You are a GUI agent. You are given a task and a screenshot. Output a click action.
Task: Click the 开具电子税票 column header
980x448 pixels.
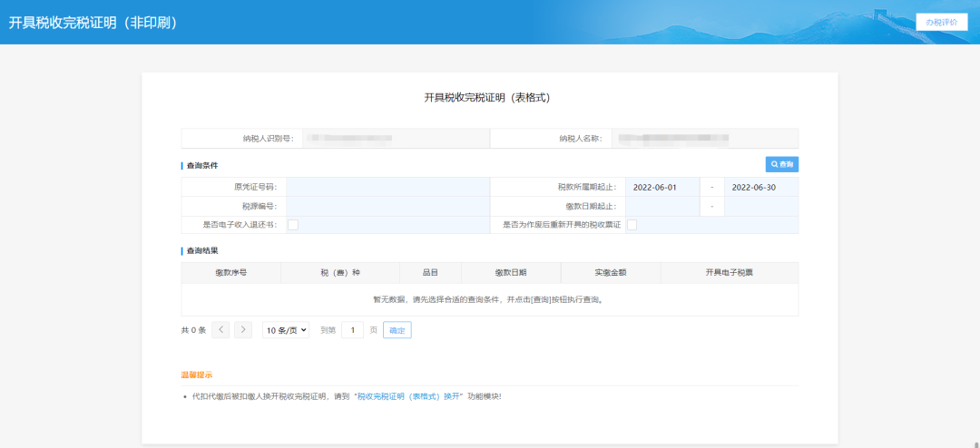(x=730, y=273)
